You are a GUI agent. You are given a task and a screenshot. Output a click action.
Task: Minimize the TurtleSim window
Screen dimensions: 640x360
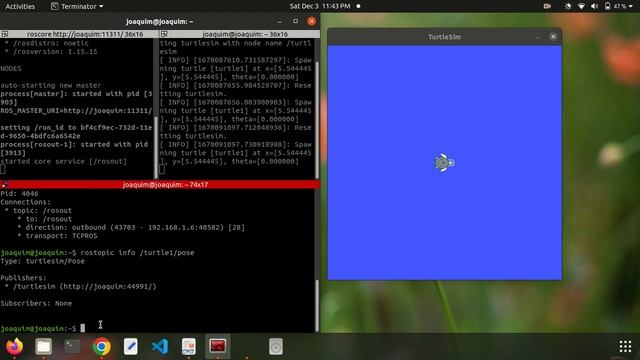pyautogui.click(x=538, y=37)
